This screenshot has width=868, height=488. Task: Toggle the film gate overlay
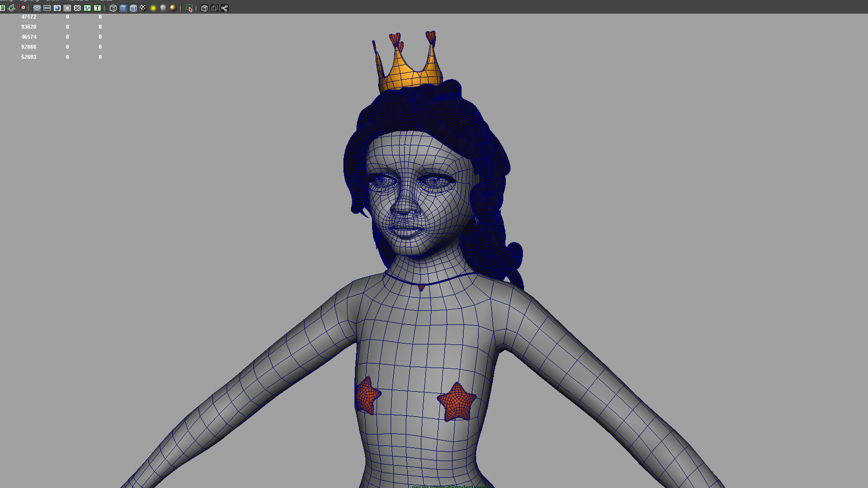pyautogui.click(x=47, y=8)
